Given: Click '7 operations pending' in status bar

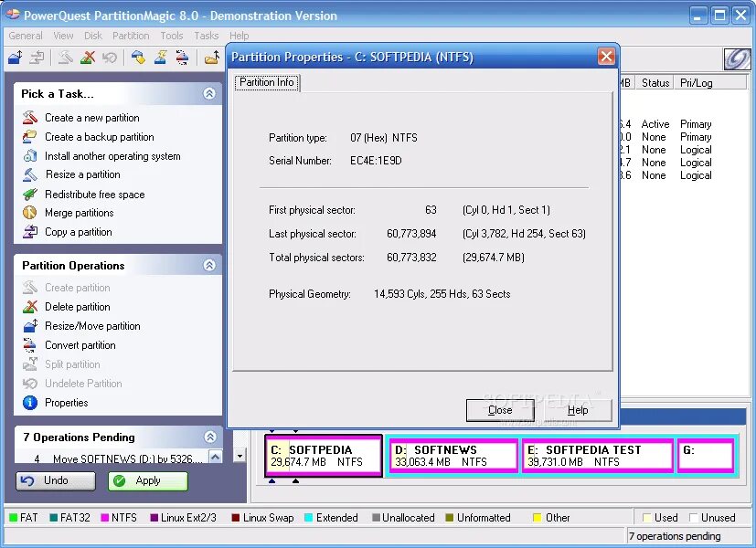Looking at the screenshot, I should pos(674,536).
